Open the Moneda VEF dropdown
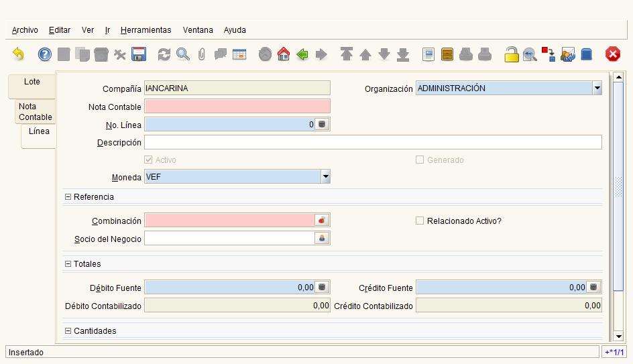633x364 pixels. [x=325, y=177]
